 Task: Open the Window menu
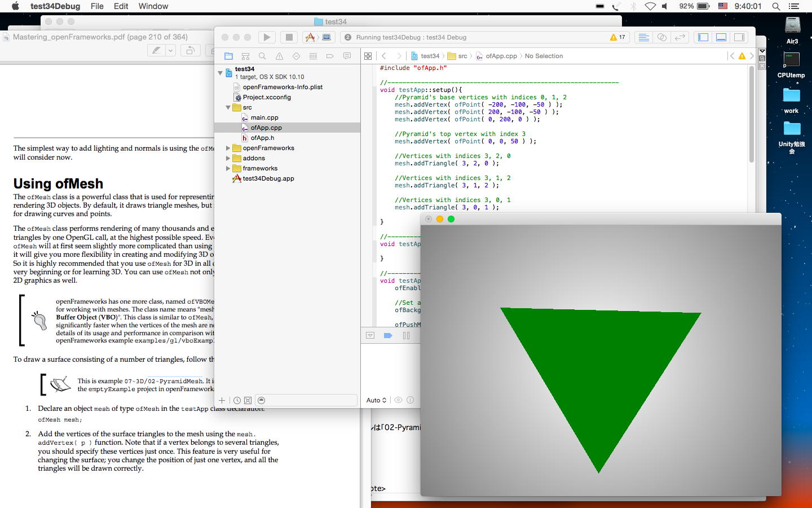(x=153, y=6)
